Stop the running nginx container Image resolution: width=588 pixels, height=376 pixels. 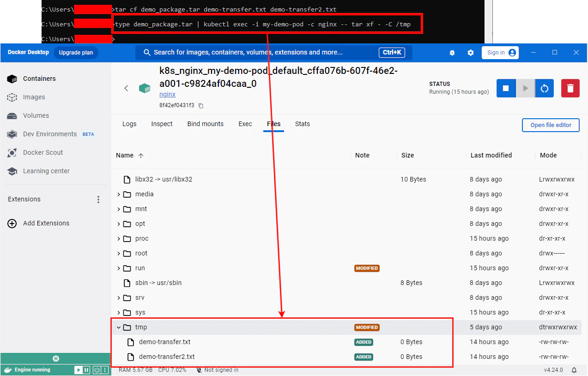506,88
